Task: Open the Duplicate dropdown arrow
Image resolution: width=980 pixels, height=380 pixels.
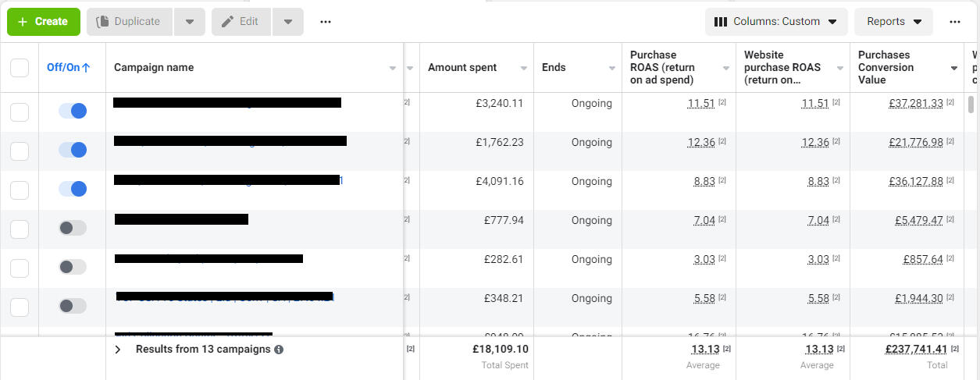Action: point(190,22)
